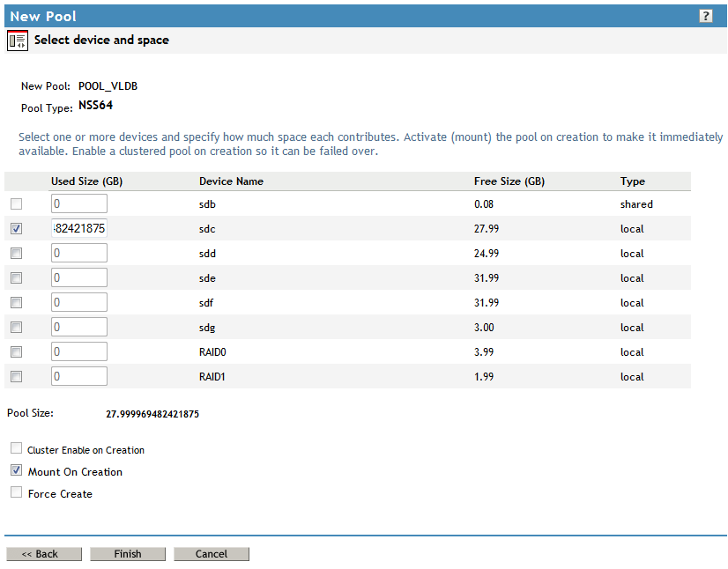Focus the Used Size field for sdd
The width and height of the screenshot is (728, 569).
79,253
